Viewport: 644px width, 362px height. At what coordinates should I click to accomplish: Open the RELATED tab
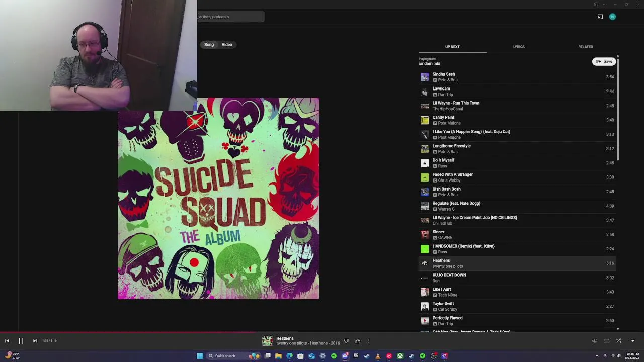click(585, 47)
